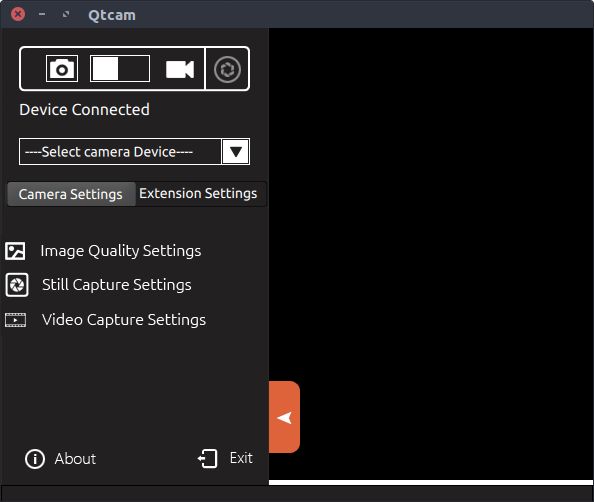This screenshot has width=594, height=502.
Task: Collapse side panel with orange arrow tab
Action: pos(284,417)
